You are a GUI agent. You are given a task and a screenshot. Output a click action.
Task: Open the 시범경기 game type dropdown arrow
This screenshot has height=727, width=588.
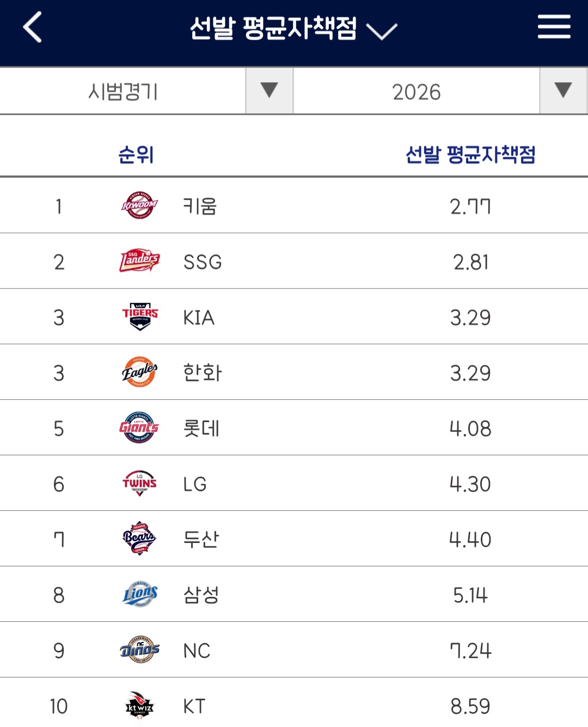(x=269, y=90)
